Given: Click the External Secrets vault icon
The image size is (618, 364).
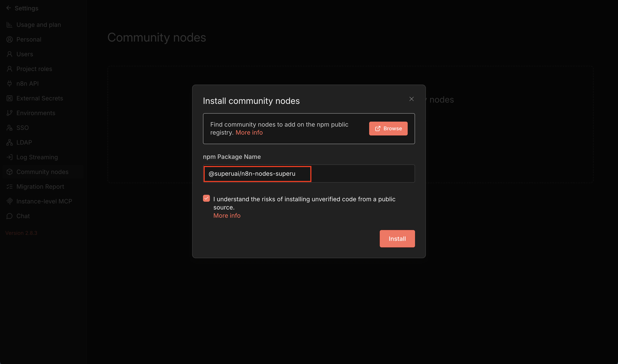Looking at the screenshot, I should (9, 98).
